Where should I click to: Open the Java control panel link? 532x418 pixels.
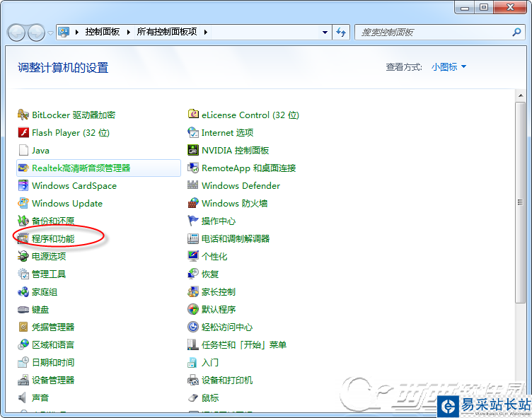40,151
